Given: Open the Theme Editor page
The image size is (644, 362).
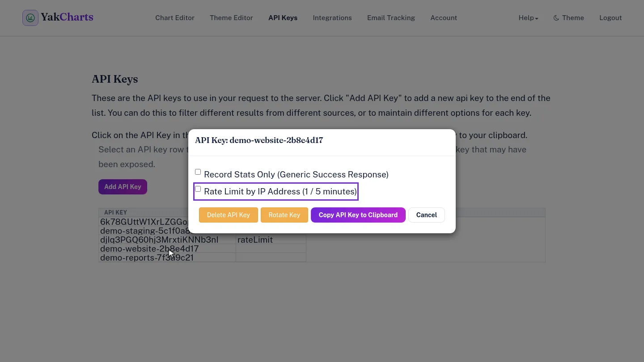Looking at the screenshot, I should click(x=231, y=18).
